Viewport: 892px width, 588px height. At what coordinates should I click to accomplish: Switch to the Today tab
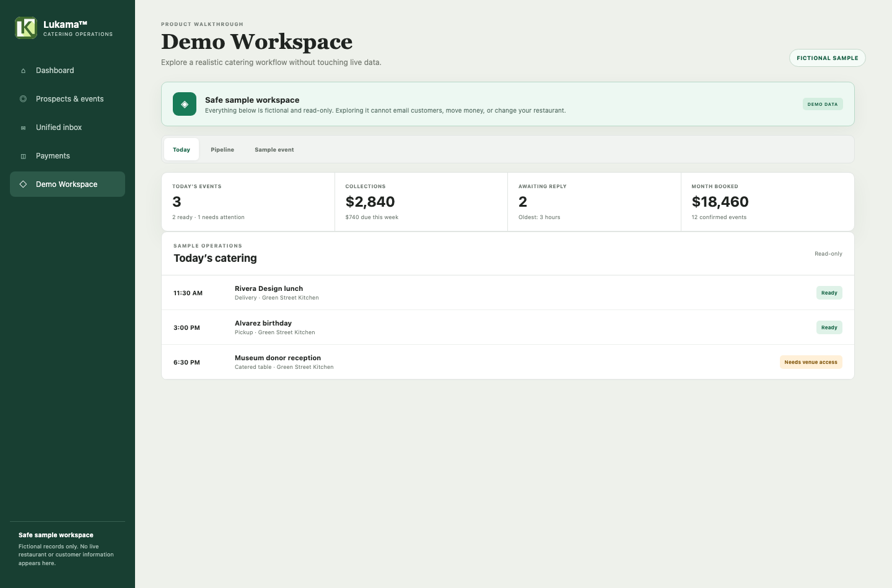pyautogui.click(x=181, y=149)
